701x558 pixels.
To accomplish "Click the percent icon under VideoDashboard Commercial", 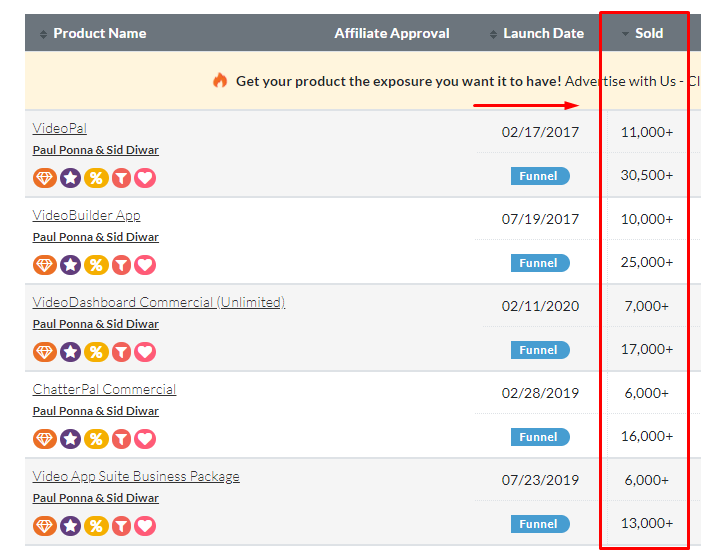I will coord(96,352).
